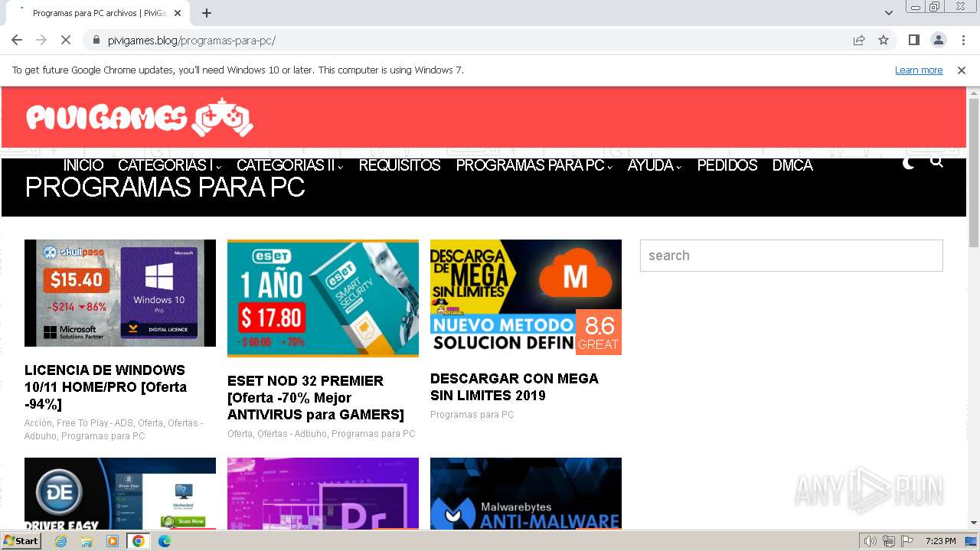The image size is (980, 551).
Task: Click Acción category under Windows license post
Action: [x=38, y=423]
